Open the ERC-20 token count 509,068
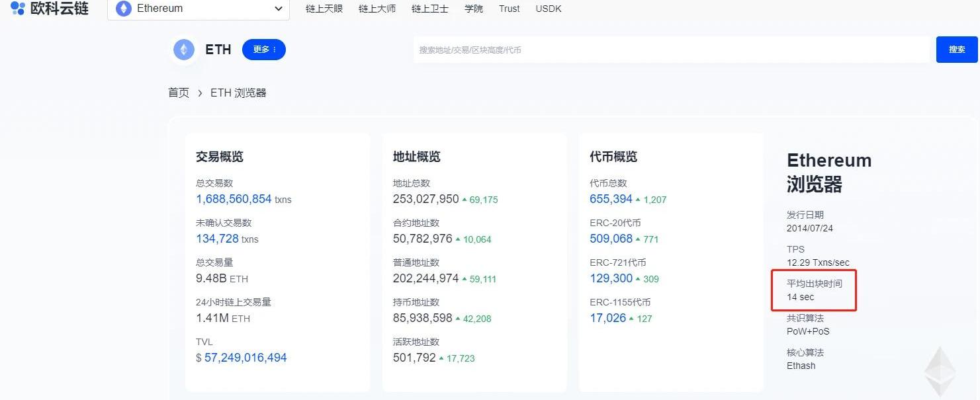980x400 pixels. [611, 239]
